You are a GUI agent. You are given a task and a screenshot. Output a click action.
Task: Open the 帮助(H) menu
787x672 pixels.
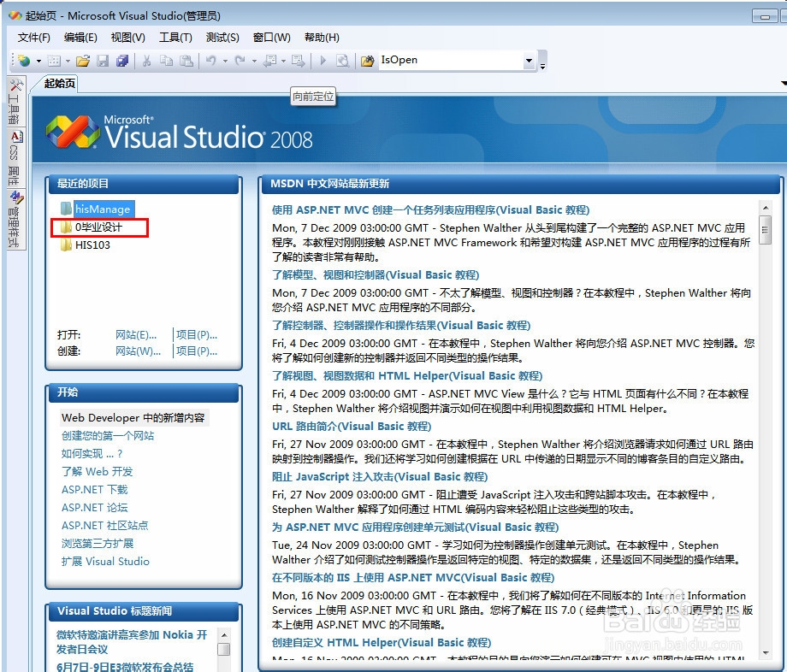pos(322,38)
